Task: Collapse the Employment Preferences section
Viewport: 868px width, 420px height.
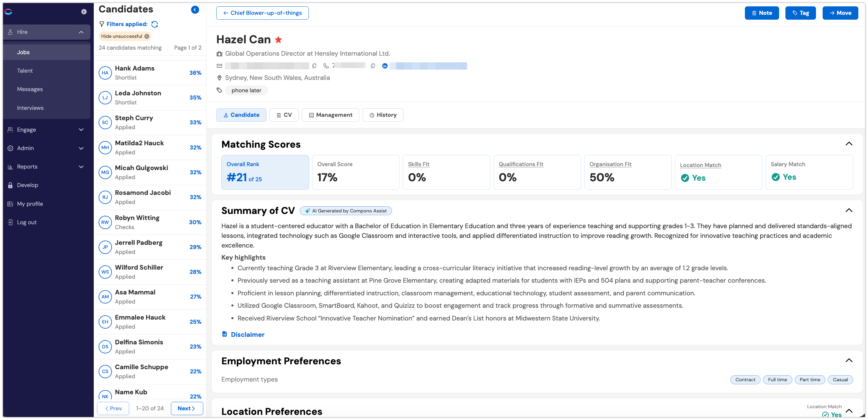Action: pos(849,361)
